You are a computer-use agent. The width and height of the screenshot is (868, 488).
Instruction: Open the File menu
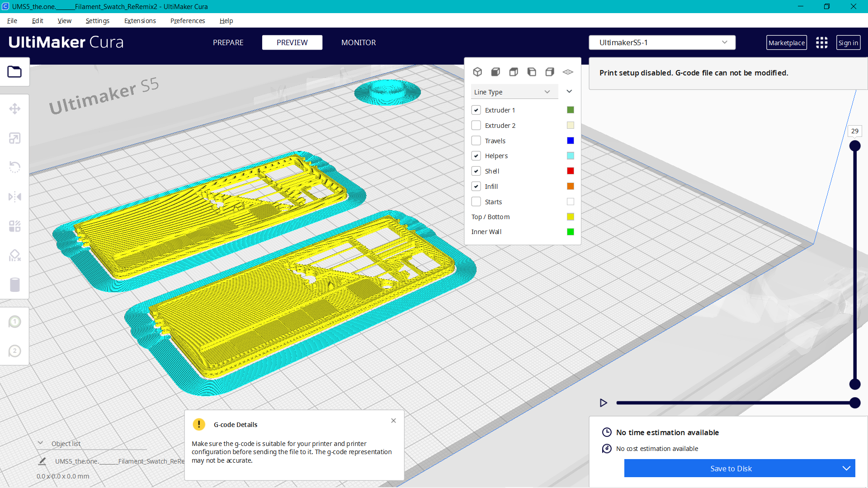point(12,21)
